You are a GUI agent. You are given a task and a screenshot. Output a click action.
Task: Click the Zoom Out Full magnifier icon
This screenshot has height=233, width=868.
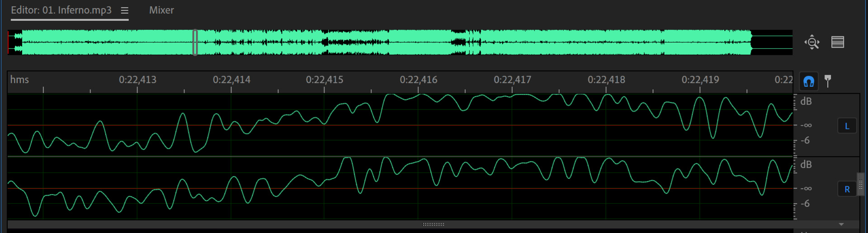tap(812, 42)
